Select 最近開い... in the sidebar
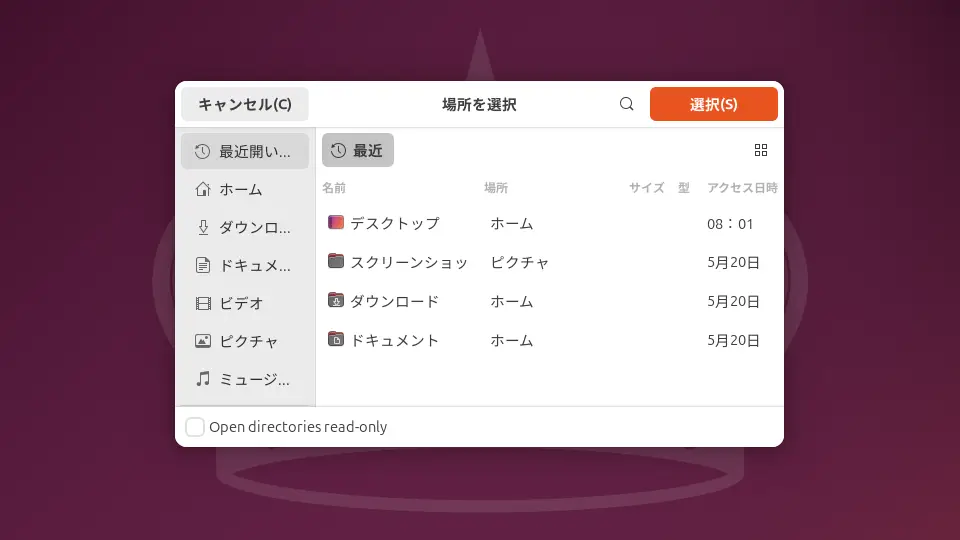Image resolution: width=960 pixels, height=540 pixels. pos(245,152)
